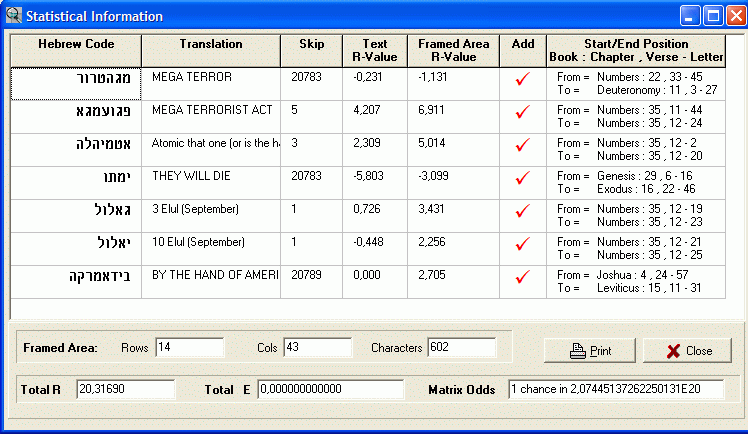Click the Text R-Value column header
748x434 pixels.
(x=375, y=51)
